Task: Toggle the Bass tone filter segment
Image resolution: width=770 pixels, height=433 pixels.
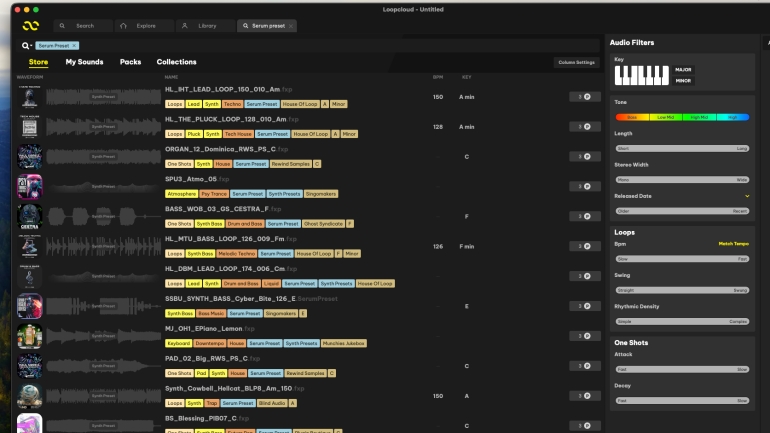Action: point(632,117)
